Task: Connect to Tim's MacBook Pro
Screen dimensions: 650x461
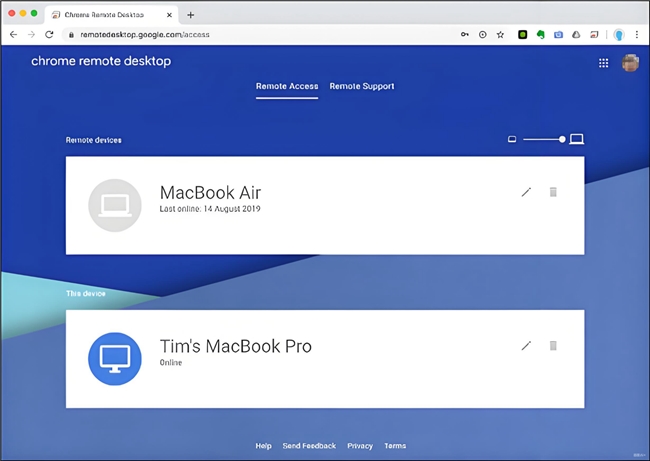Action: tap(235, 348)
